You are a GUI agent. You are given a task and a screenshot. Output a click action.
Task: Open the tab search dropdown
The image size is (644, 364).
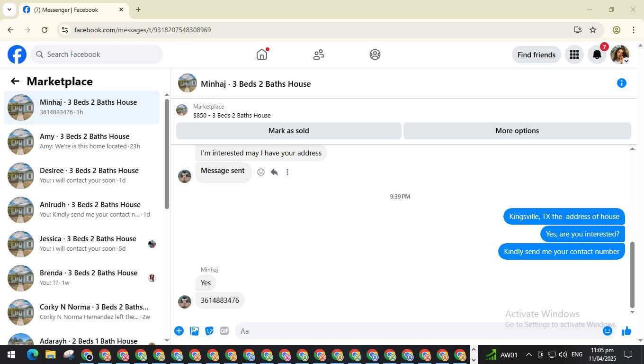[x=9, y=9]
